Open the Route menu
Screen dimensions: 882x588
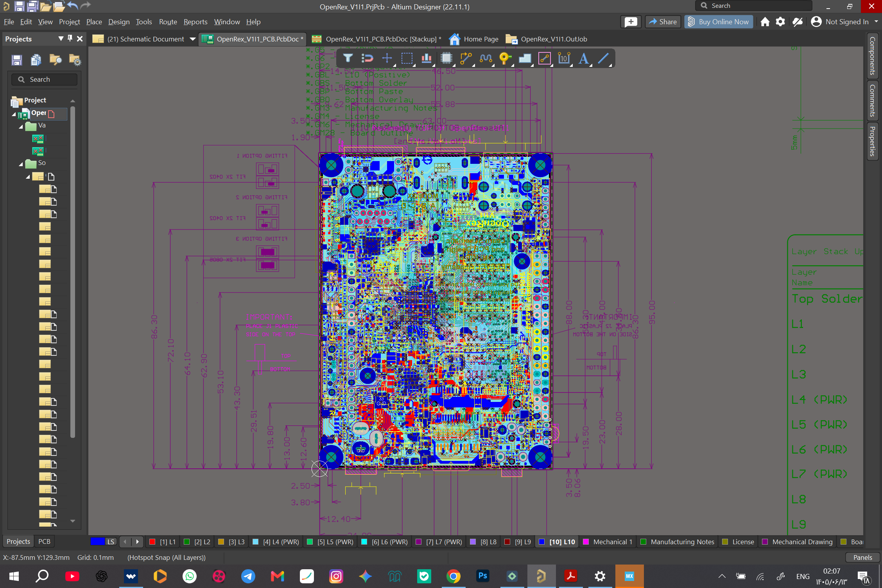click(x=168, y=22)
